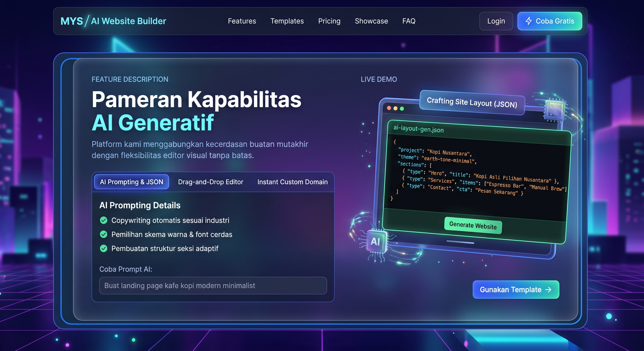Click the FEATURE DESCRIPTION label
Screen dimensions: 644x351
(130, 79)
